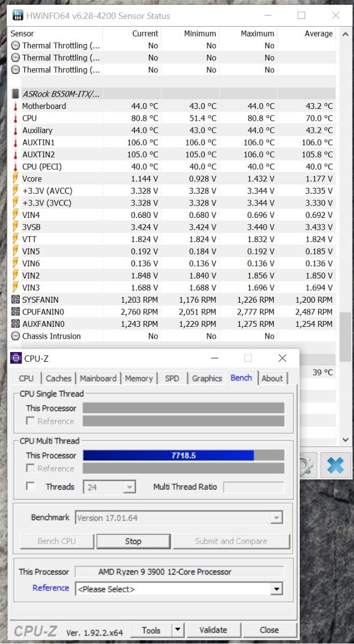Click the ASRock B550M-ITX motherboard chip icon

click(x=15, y=94)
